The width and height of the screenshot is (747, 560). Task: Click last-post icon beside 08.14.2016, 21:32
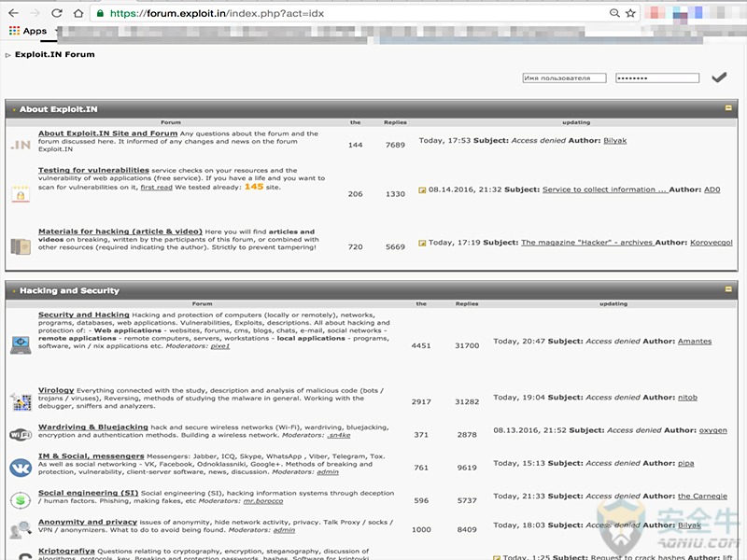[x=422, y=190]
